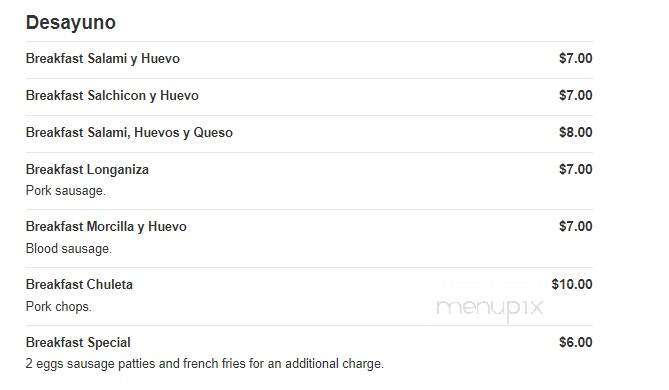Click the Blood sausage description
This screenshot has width=669, height=390.
[68, 248]
